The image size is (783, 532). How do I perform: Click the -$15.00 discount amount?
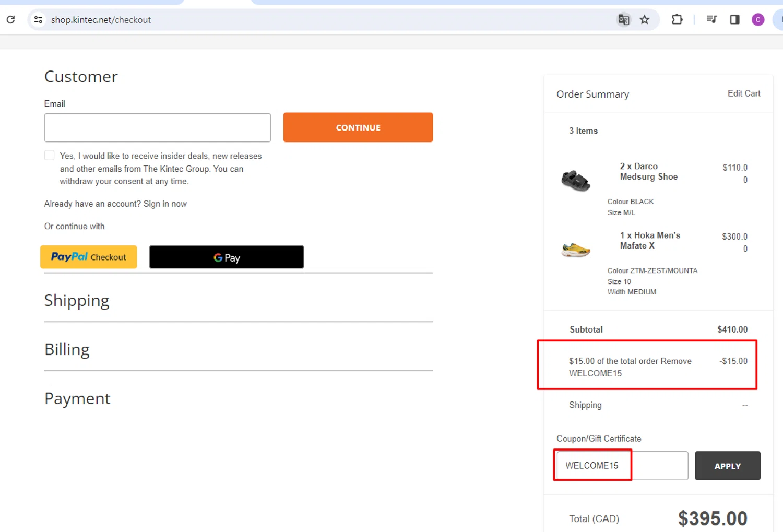point(733,361)
